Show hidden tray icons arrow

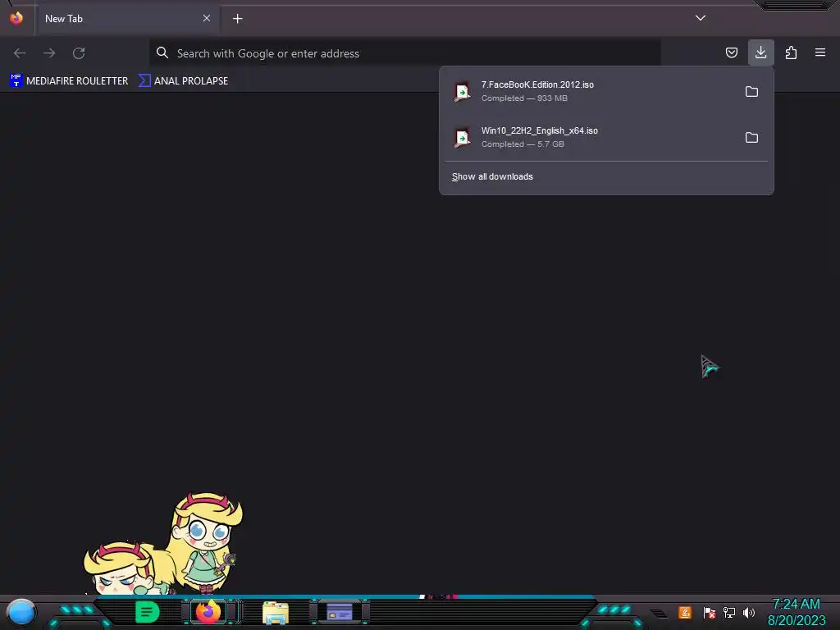pos(659,614)
